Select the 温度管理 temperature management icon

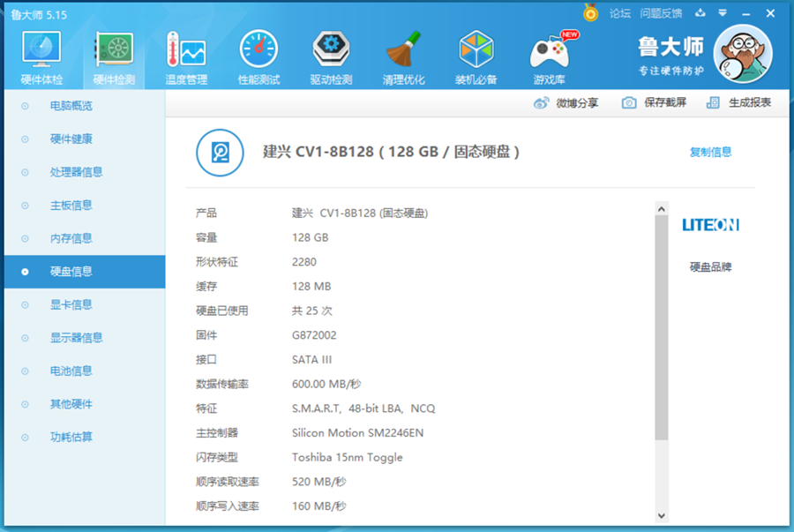tap(185, 56)
